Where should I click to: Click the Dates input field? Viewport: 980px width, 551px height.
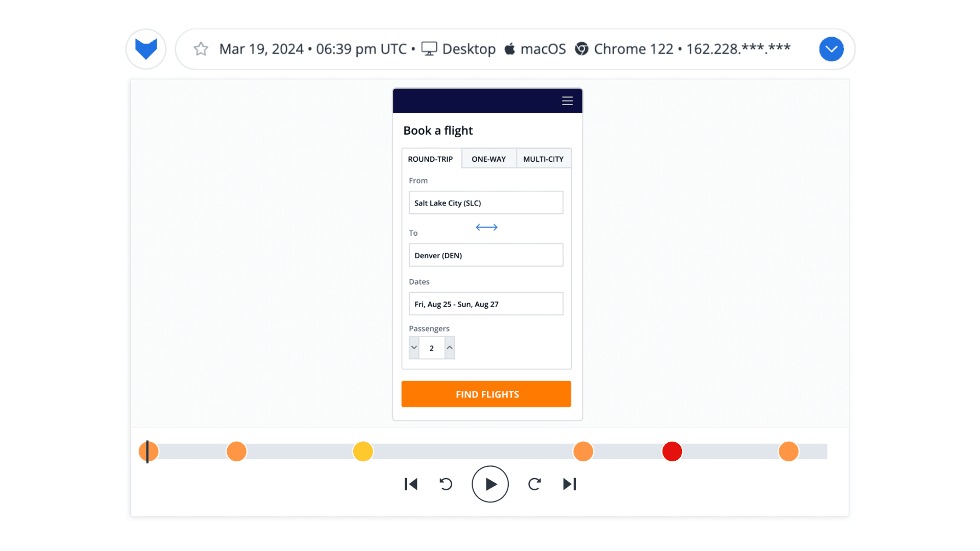[486, 304]
